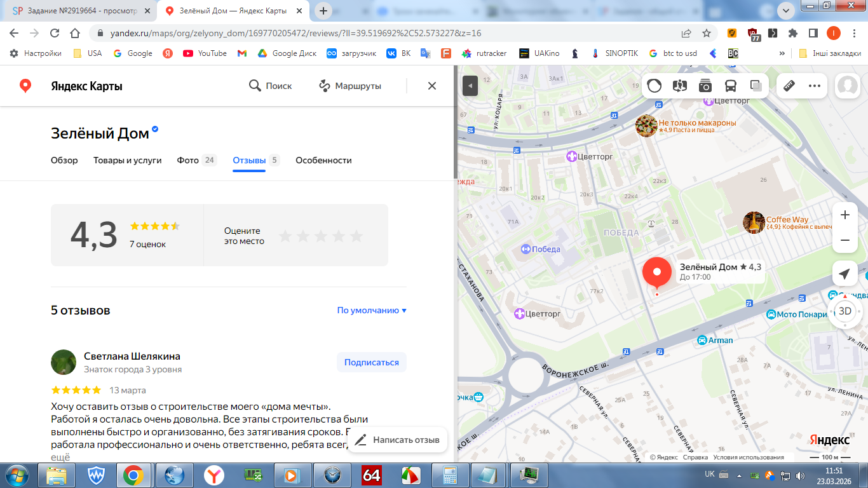The image size is (868, 488).
Task: Open the three-dots more menu on map
Action: 815,86
